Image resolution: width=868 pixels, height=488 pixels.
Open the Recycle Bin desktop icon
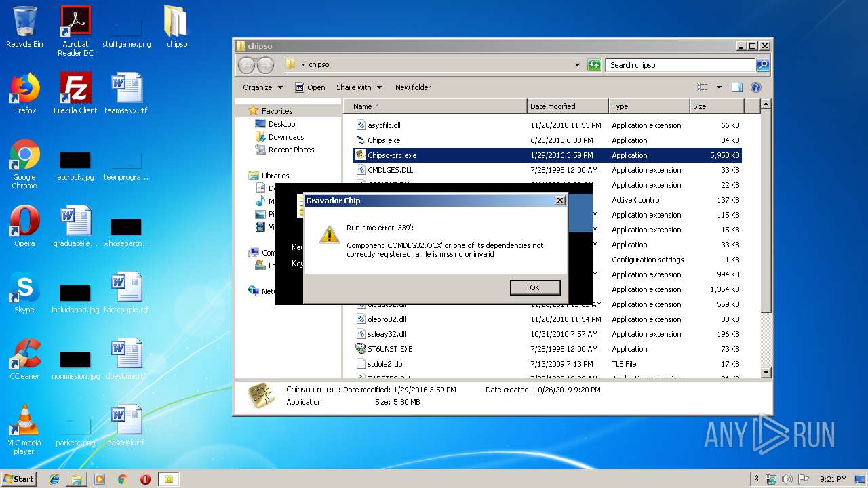point(24,27)
